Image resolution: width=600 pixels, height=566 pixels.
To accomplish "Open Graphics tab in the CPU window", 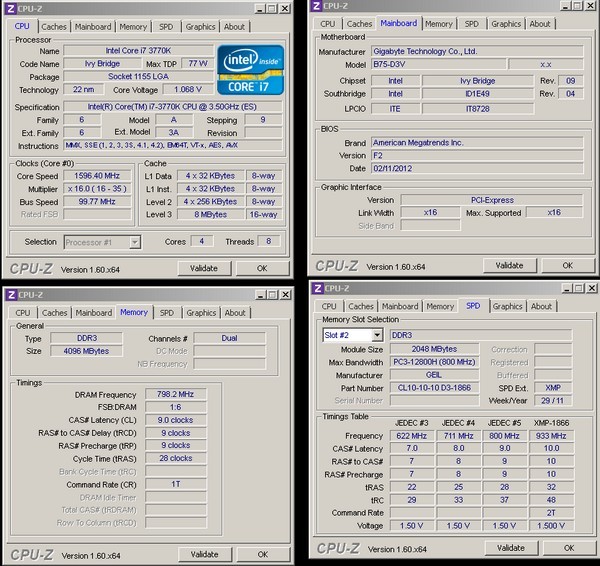I will pos(201,27).
